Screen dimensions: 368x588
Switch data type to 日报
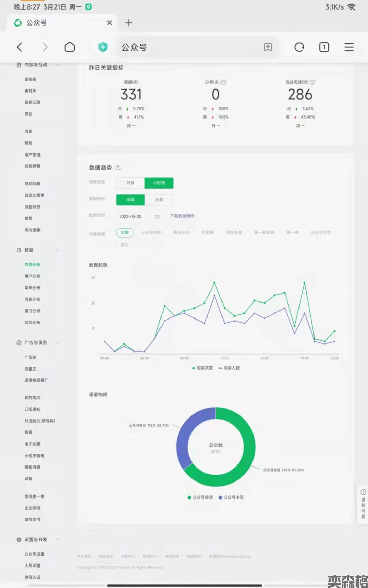tap(131, 183)
